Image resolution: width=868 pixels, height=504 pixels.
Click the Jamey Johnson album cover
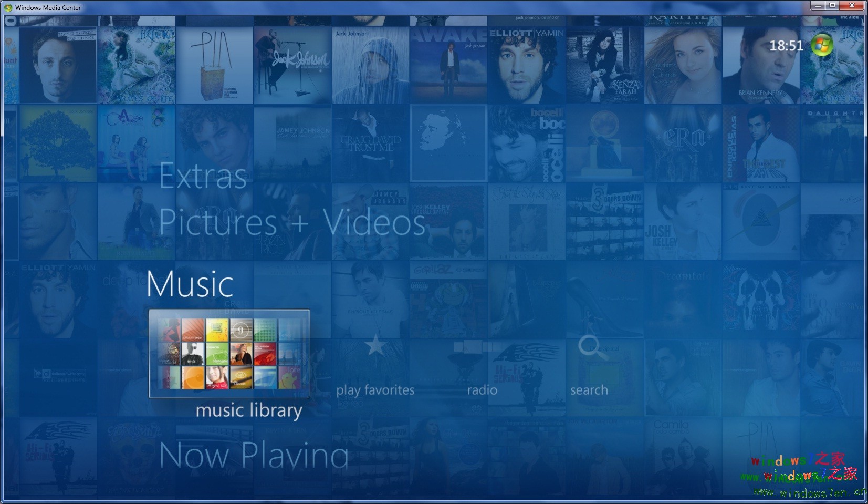point(292,143)
